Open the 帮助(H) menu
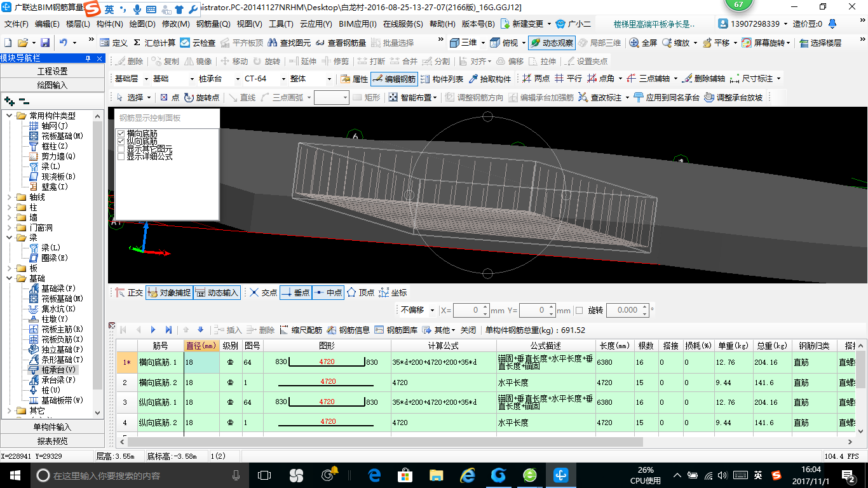 point(442,24)
